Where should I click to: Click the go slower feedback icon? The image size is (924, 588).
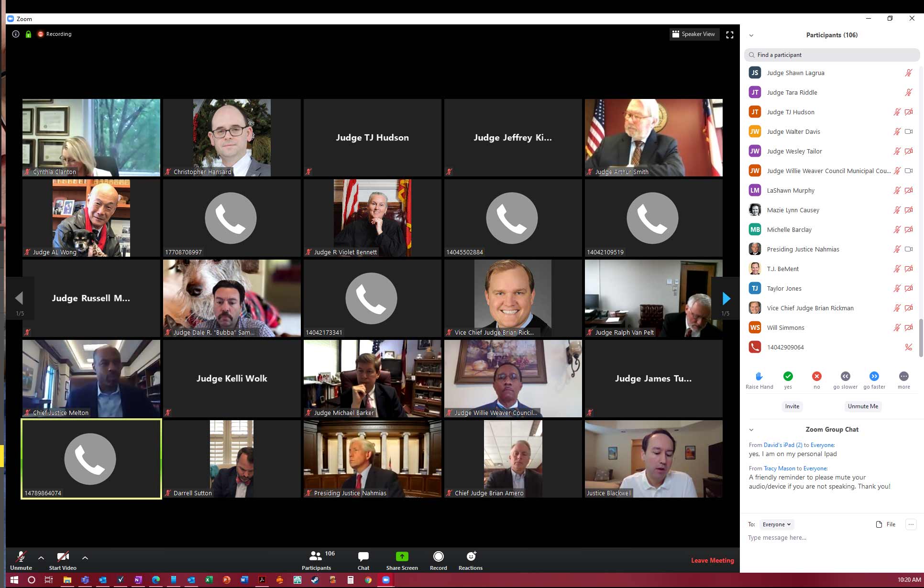(845, 376)
